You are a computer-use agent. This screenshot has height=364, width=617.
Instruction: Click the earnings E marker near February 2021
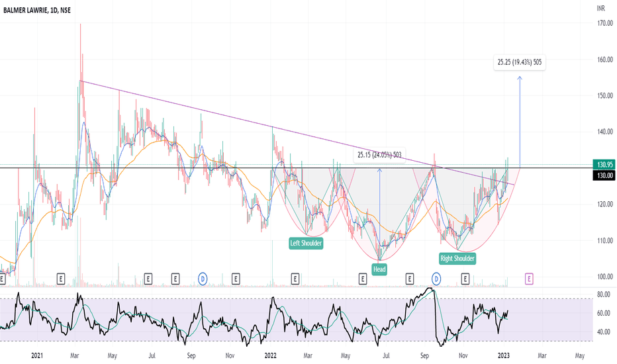pos(61,279)
